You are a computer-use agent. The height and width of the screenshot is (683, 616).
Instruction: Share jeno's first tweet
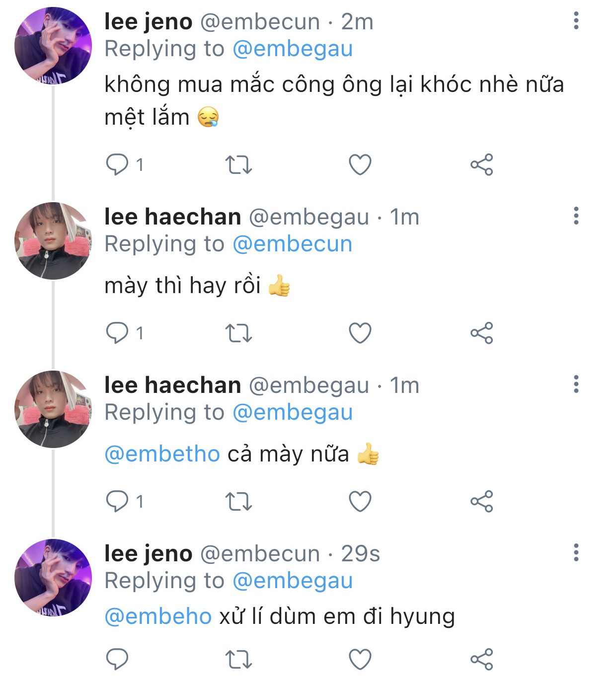click(x=481, y=165)
